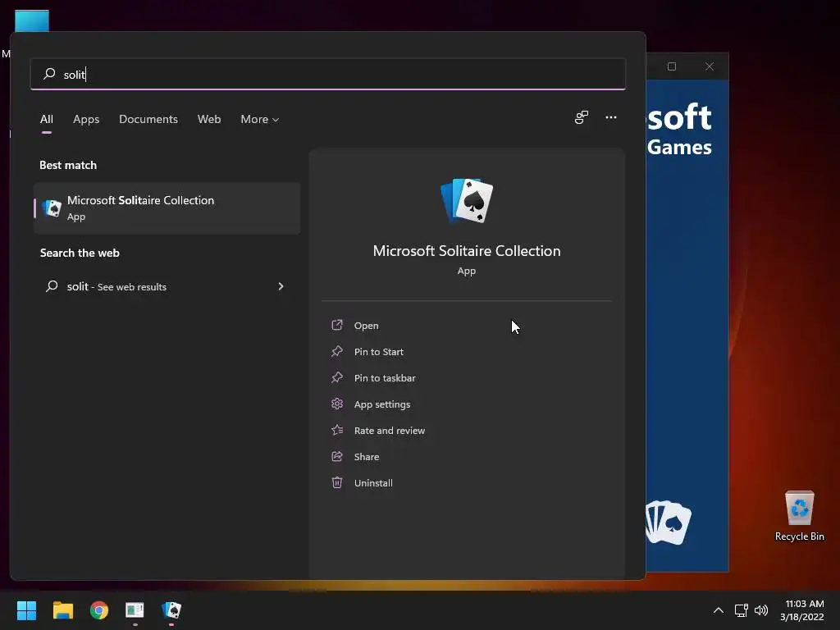
Task: Switch to the Apps filter tab
Action: coord(86,119)
